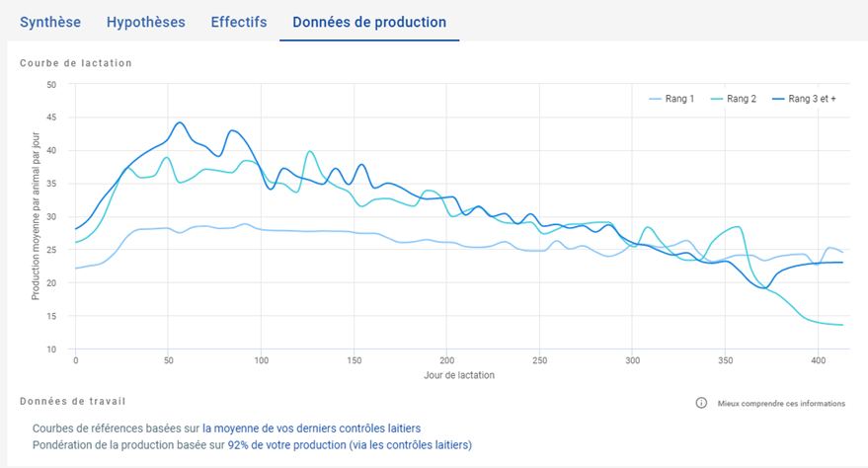868x468 pixels.
Task: Click the Rang 1 light blue legend line
Action: tap(655, 99)
